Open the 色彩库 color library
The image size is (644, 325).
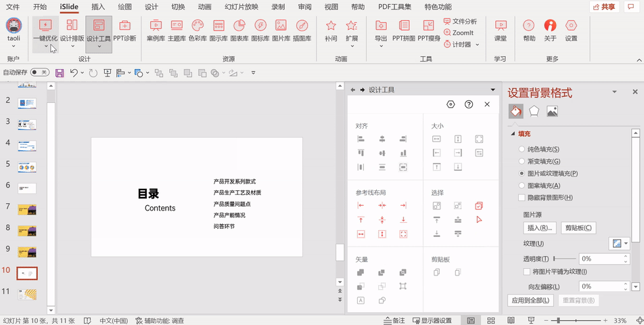(x=198, y=30)
